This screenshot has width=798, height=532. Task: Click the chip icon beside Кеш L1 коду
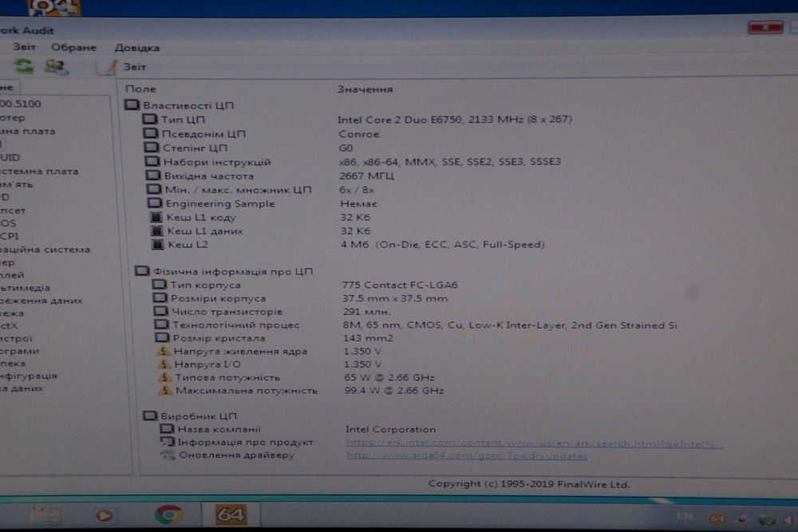point(156,217)
